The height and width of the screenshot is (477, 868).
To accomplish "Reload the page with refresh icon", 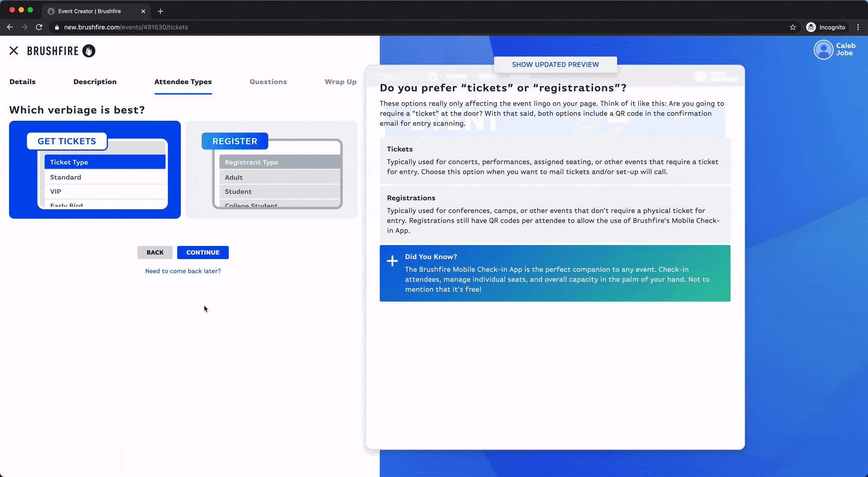I will pos(39,27).
